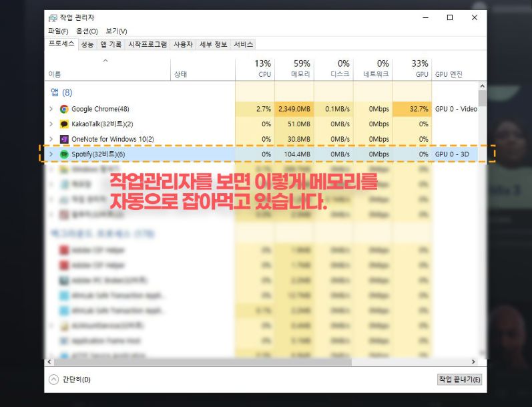Select the OneNote for Windows 10(2) row name
The image size is (532, 407).
[x=113, y=139]
